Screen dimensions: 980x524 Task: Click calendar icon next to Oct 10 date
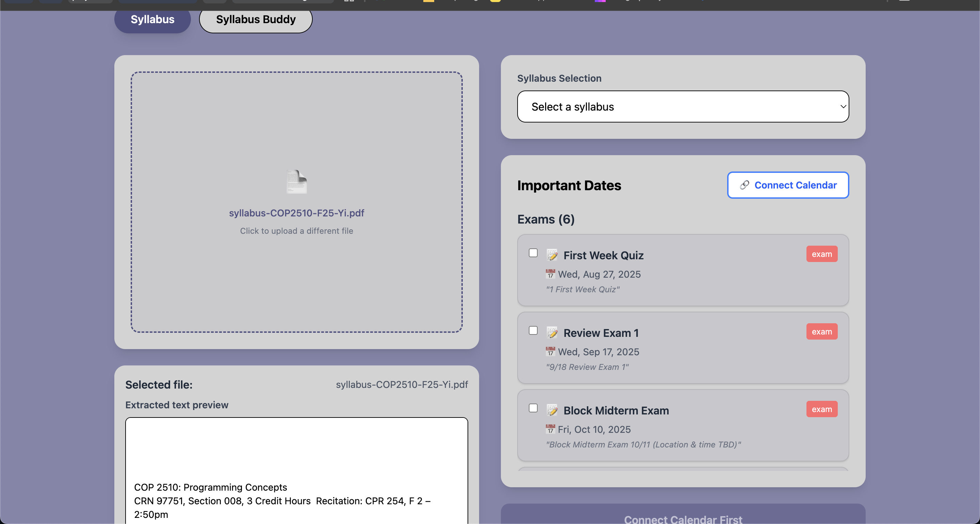(x=550, y=429)
